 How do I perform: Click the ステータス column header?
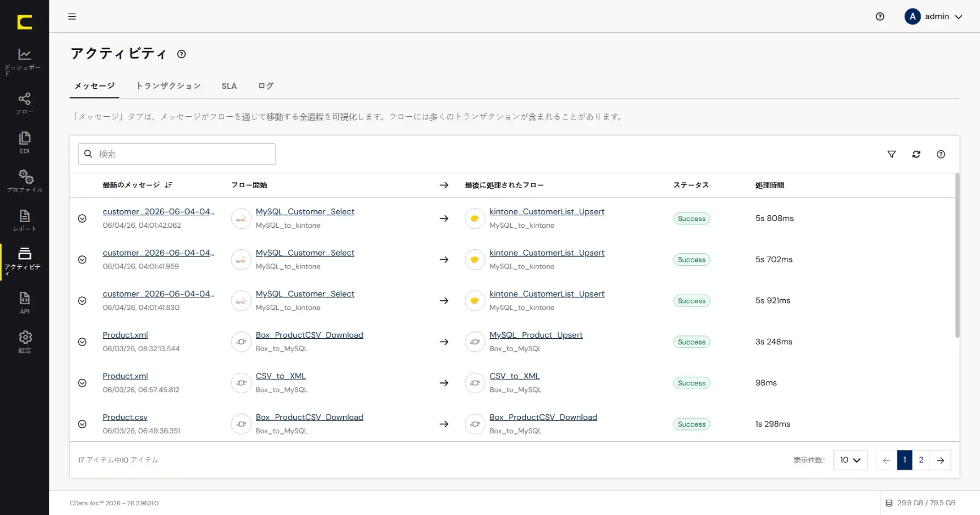(x=691, y=185)
